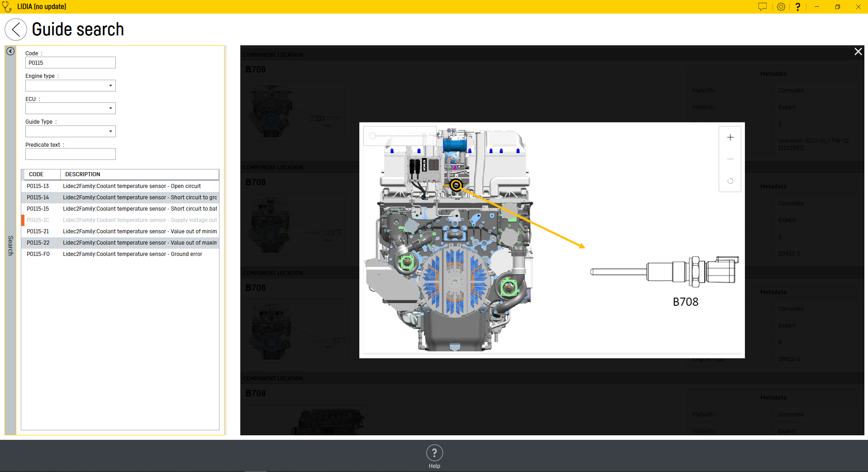Collapse the Search side panel
Image resolution: width=868 pixels, height=472 pixels.
pos(10,51)
